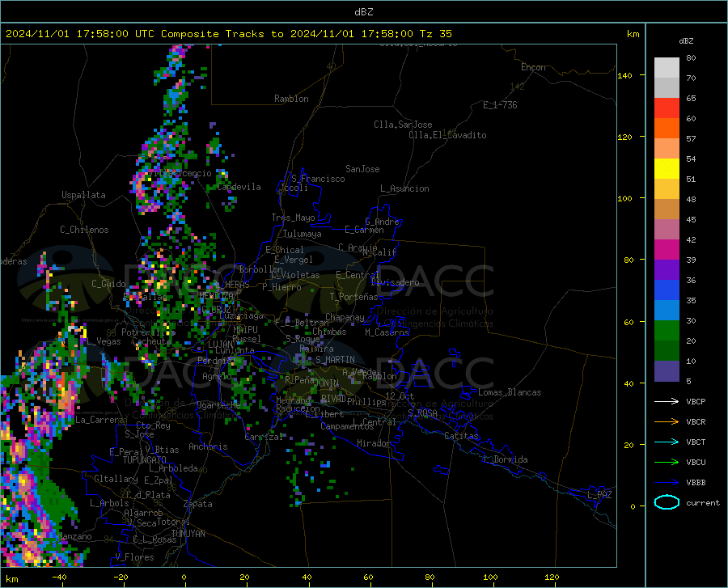Pick the light gray 70-80 dBZ swatch

pos(667,68)
